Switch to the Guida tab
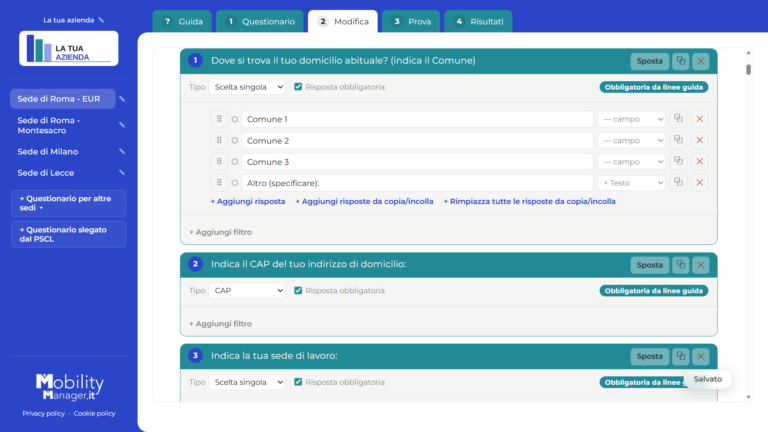The height and width of the screenshot is (432, 768). (182, 22)
